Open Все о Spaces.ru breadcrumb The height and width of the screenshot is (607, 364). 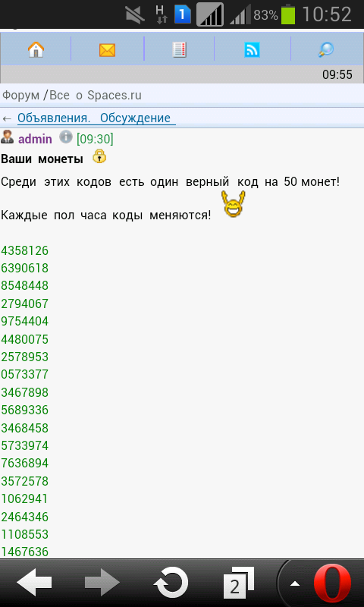coord(96,96)
